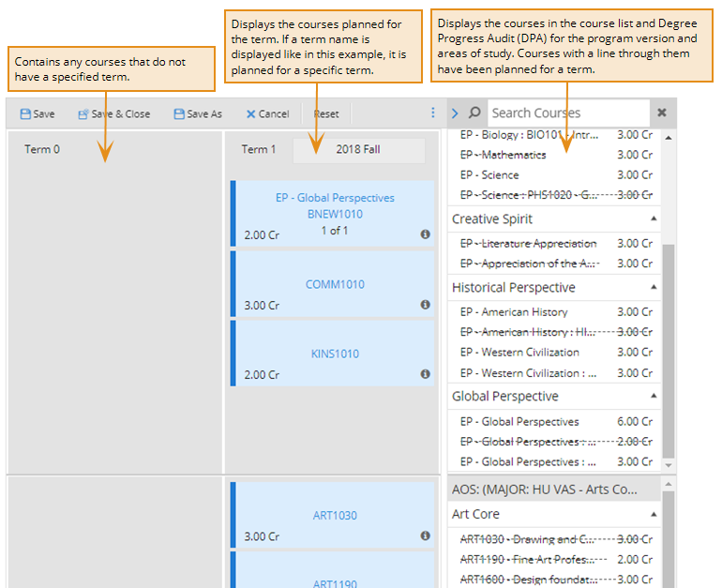The width and height of the screenshot is (722, 588).
Task: Collapse the Creative Spirit section
Action: coord(654,219)
